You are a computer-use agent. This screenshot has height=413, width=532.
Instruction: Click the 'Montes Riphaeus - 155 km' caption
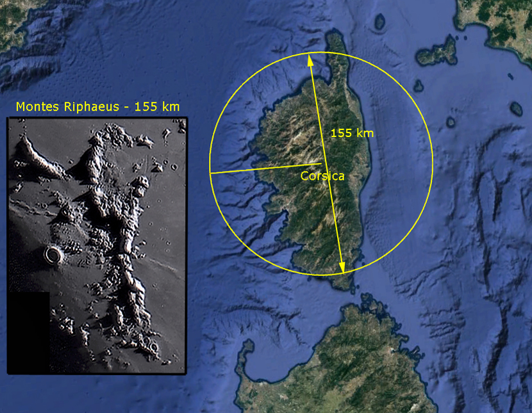click(x=97, y=107)
